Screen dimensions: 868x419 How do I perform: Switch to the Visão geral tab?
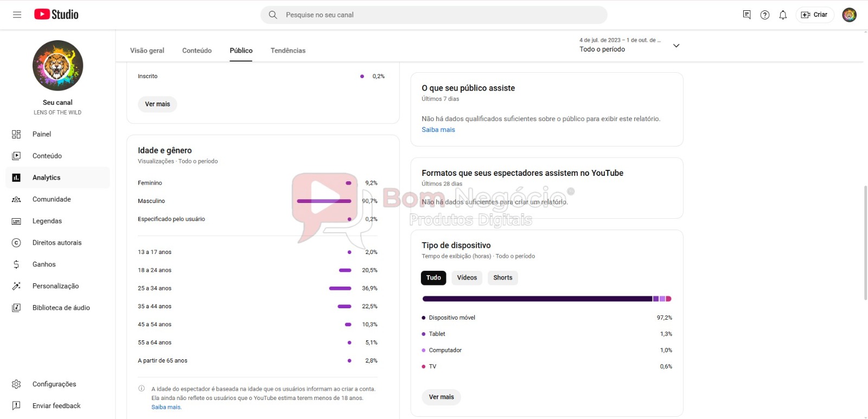tap(147, 50)
